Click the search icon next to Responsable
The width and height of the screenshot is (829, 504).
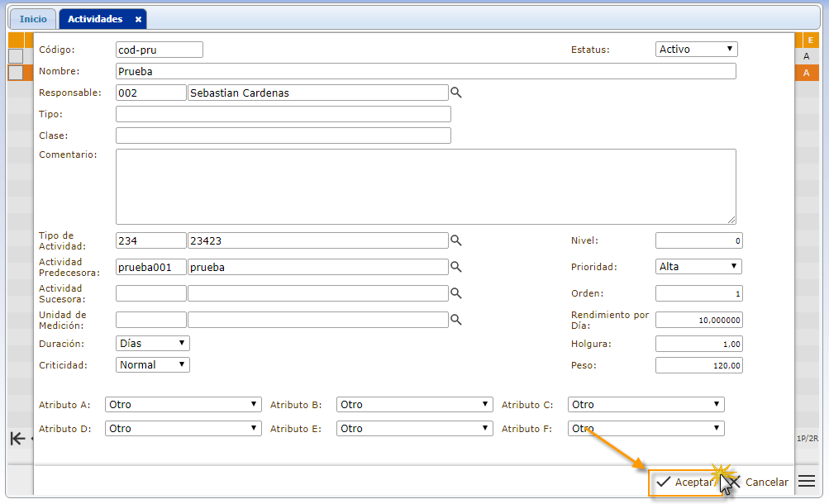coord(455,93)
